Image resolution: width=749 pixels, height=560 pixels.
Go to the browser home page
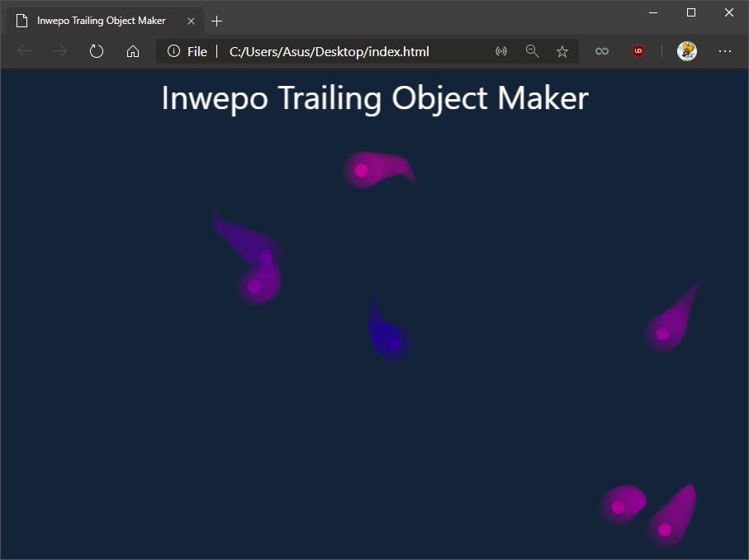[132, 51]
